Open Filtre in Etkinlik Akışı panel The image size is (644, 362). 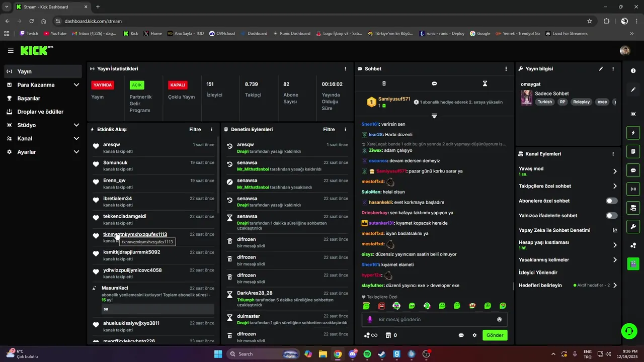[195, 129]
